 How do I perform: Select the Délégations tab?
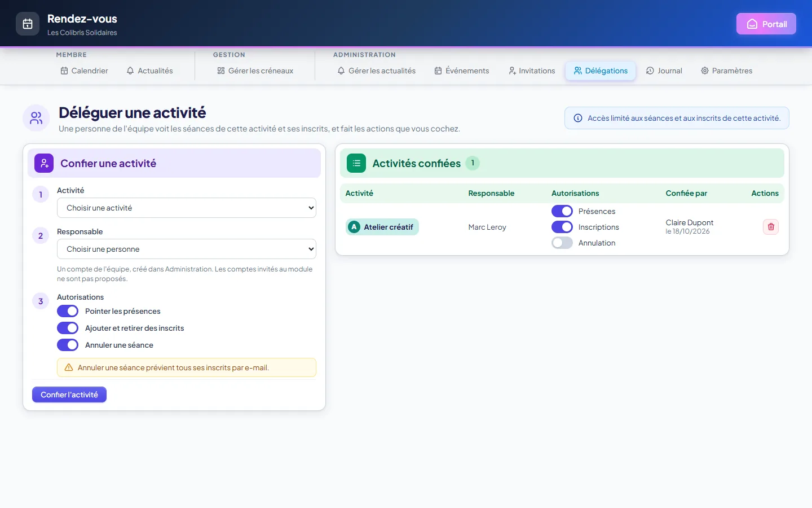[601, 71]
